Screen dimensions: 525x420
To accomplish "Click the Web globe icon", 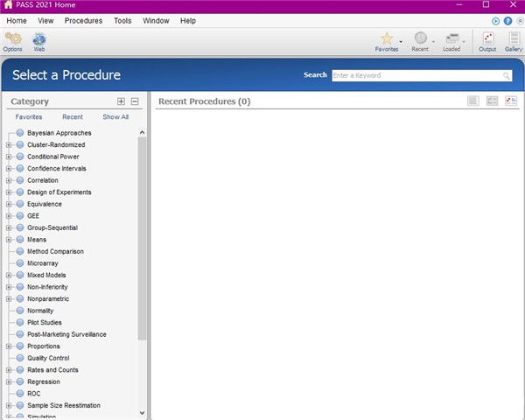I will pyautogui.click(x=39, y=41).
